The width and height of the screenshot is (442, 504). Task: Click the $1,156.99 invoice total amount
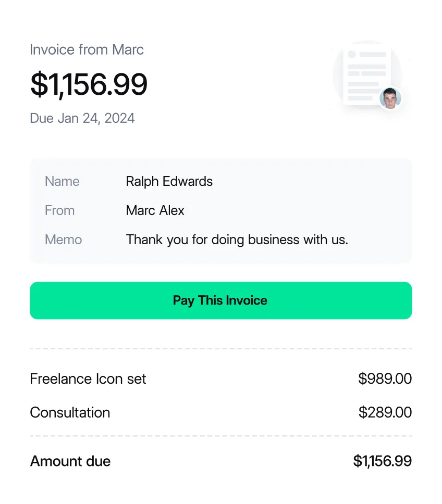tap(89, 83)
